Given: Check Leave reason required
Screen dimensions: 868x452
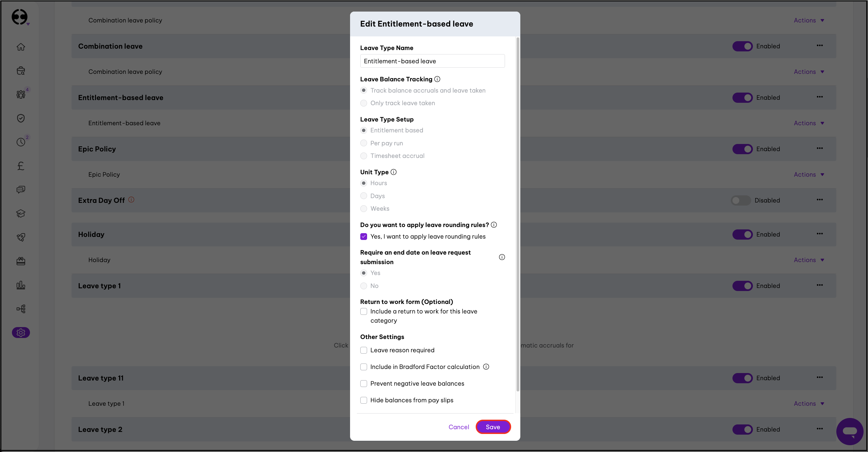Looking at the screenshot, I should pyautogui.click(x=364, y=350).
